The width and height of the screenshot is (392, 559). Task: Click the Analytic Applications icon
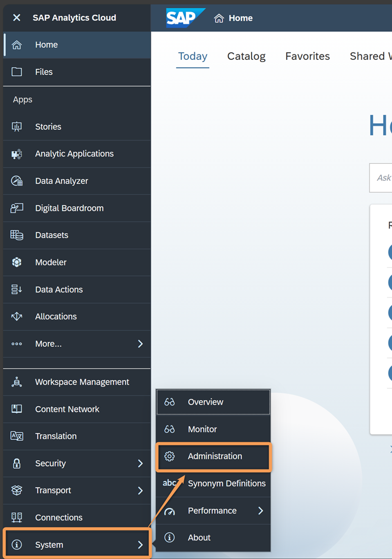[16, 154]
